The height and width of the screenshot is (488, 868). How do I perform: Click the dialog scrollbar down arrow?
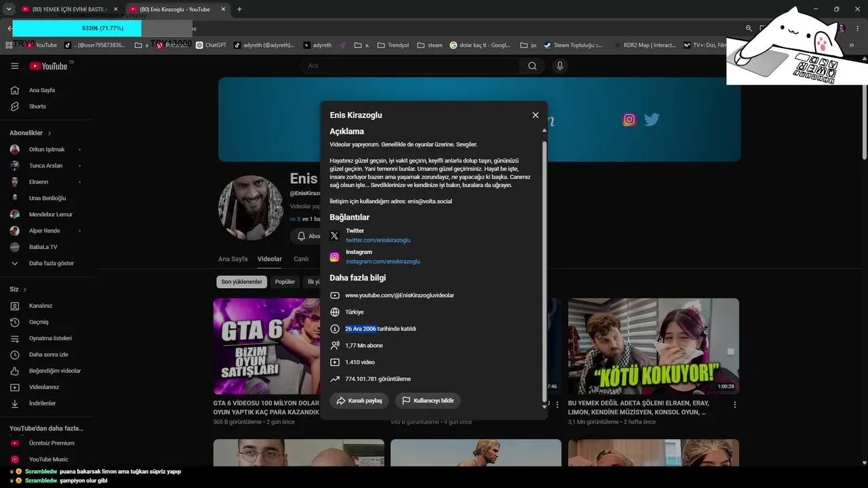pos(544,407)
